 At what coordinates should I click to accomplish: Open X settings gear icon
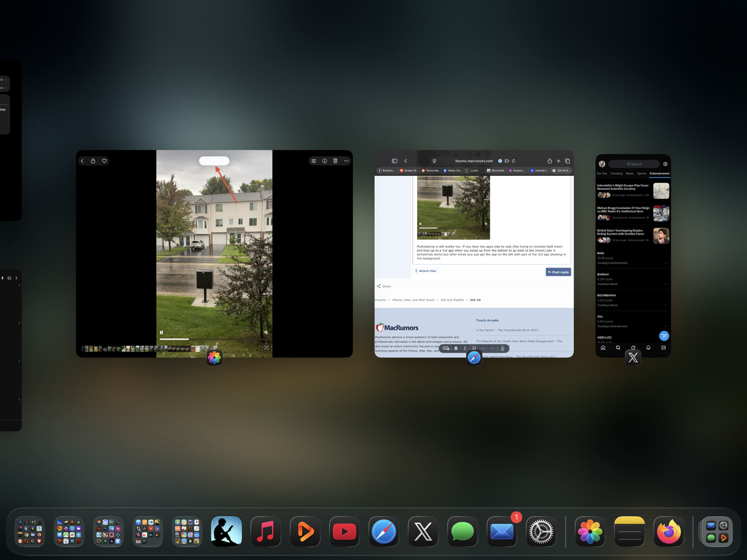665,164
